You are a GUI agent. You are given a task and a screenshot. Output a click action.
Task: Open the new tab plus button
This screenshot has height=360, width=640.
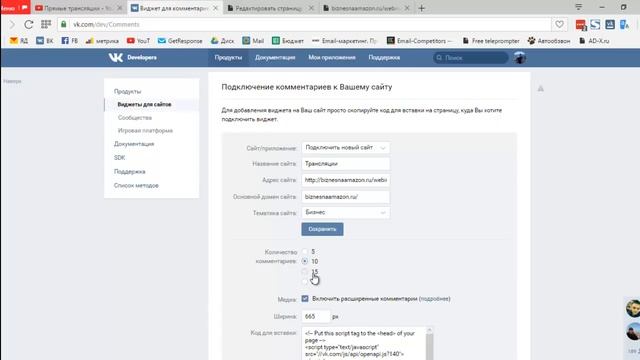click(422, 8)
